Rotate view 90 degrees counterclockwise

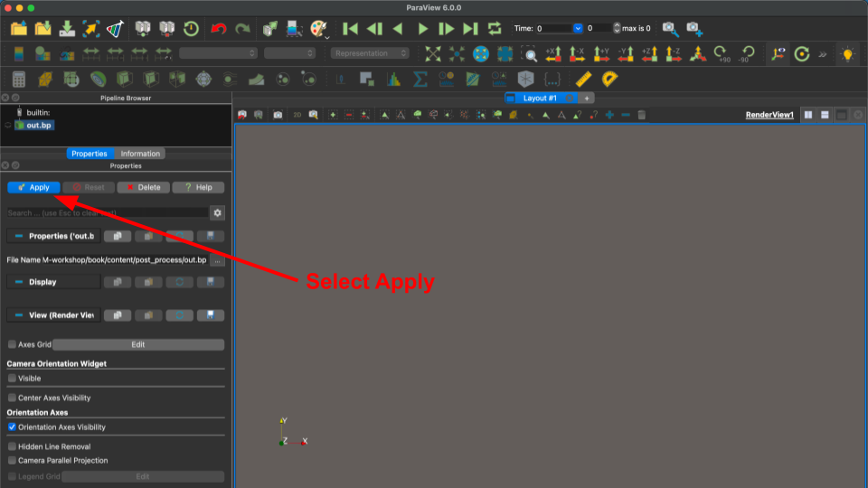click(747, 53)
